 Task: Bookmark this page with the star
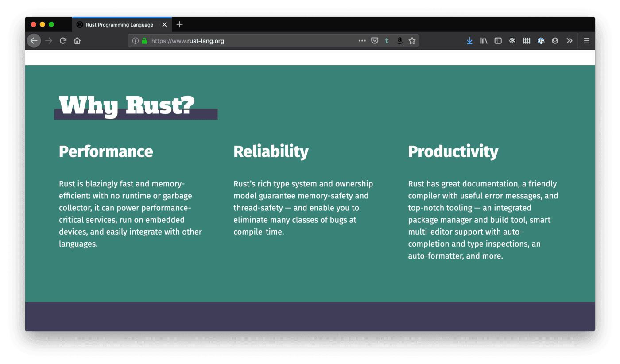click(x=412, y=41)
